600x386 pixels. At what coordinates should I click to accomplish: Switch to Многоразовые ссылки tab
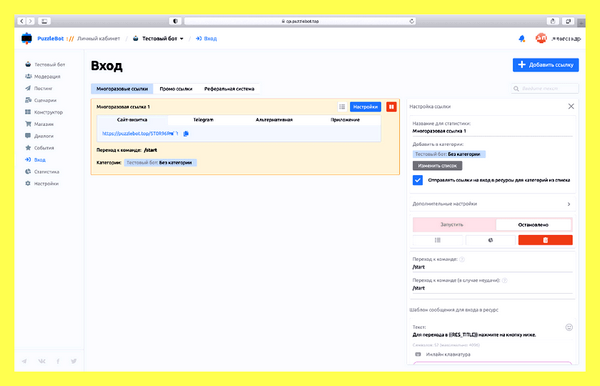(x=122, y=89)
